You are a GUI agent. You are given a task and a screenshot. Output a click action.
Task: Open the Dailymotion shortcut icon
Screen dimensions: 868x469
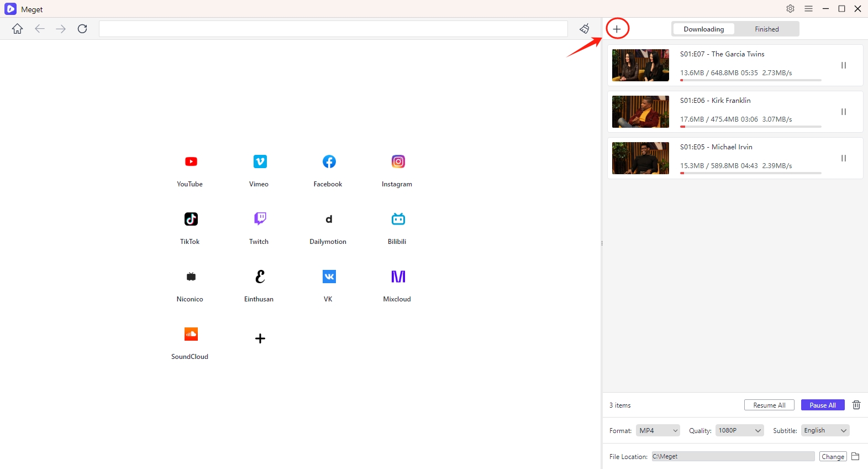pyautogui.click(x=329, y=219)
